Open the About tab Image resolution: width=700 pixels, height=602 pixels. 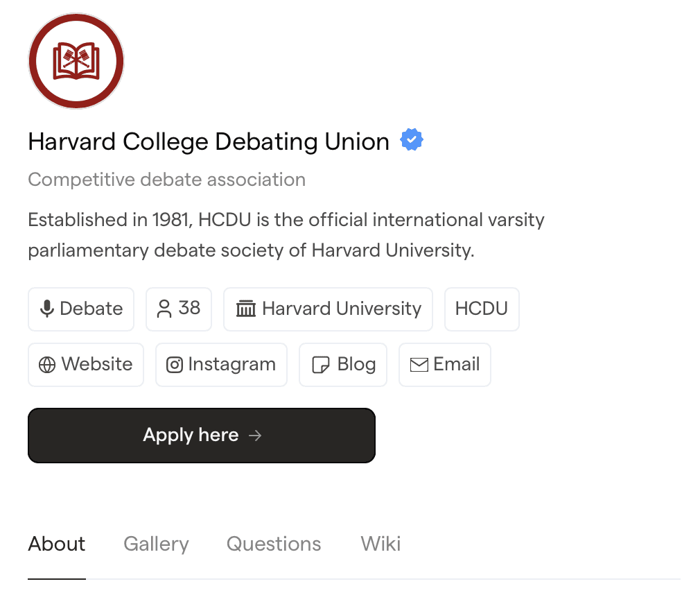point(57,544)
